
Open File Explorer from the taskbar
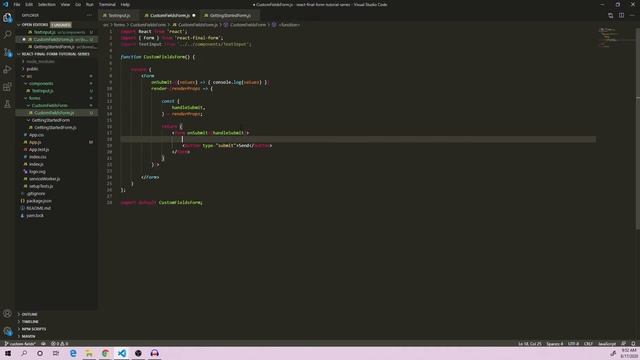[x=89, y=353]
